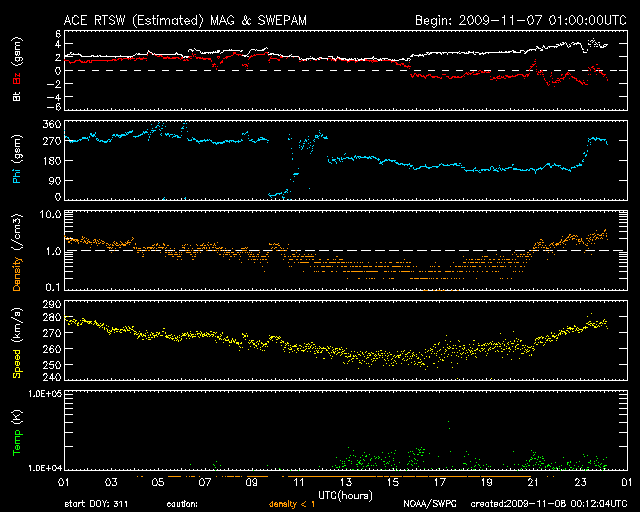640x512 pixels.
Task: Click the title 'ACE RTSW (Estimated) MAG & SWEPAM'
Action: coord(185,20)
